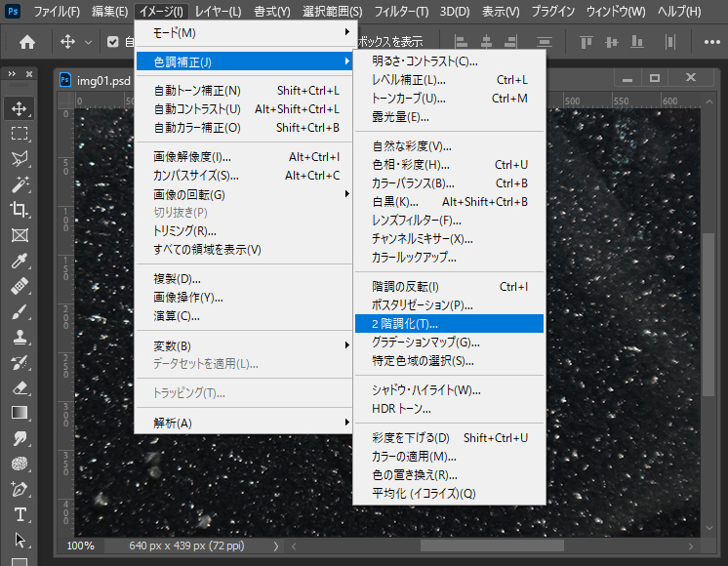Toggle auto-select checkbox in options bar

[112, 42]
